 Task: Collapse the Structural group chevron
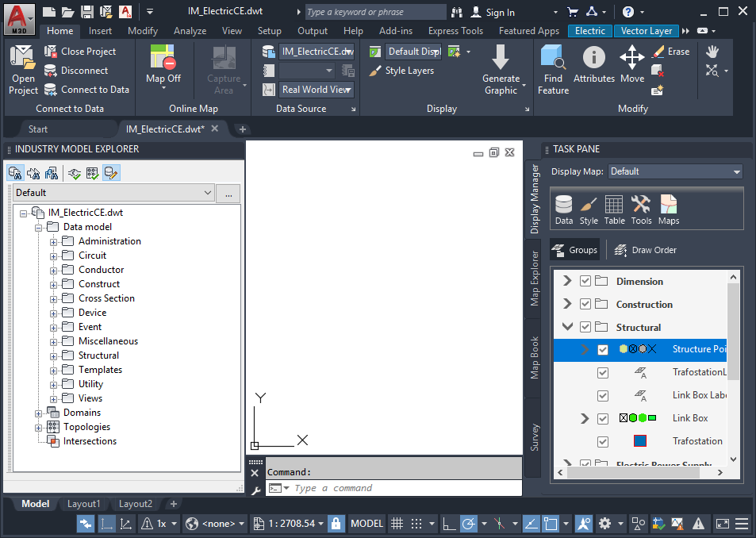(567, 327)
